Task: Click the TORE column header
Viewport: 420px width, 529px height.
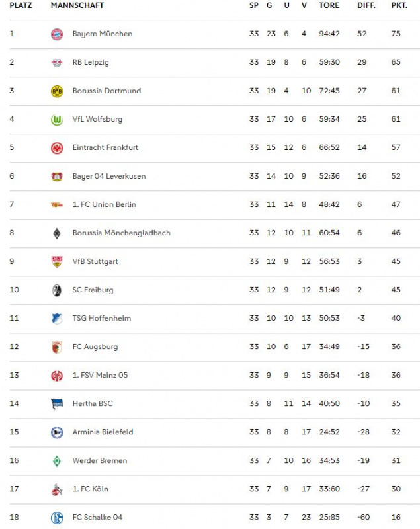Action: [329, 5]
